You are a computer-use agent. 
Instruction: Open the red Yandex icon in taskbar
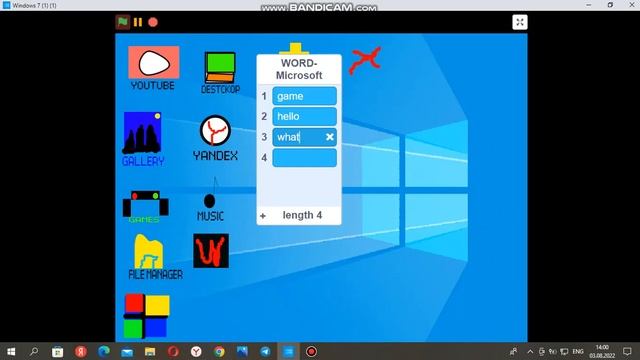81,351
